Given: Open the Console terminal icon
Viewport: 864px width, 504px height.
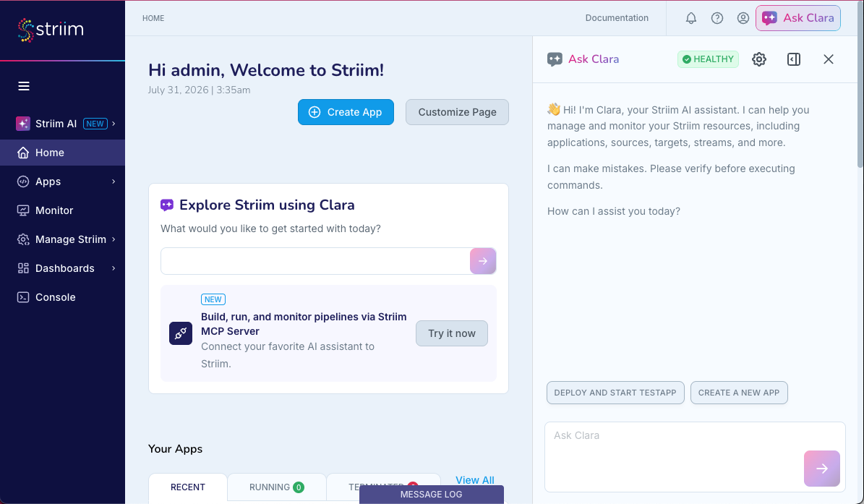Looking at the screenshot, I should 23,297.
